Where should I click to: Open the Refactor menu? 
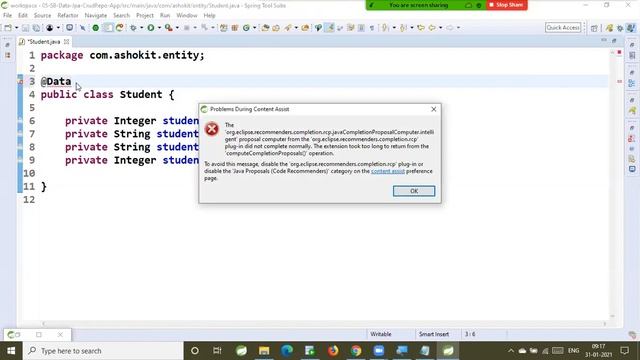coord(68,15)
